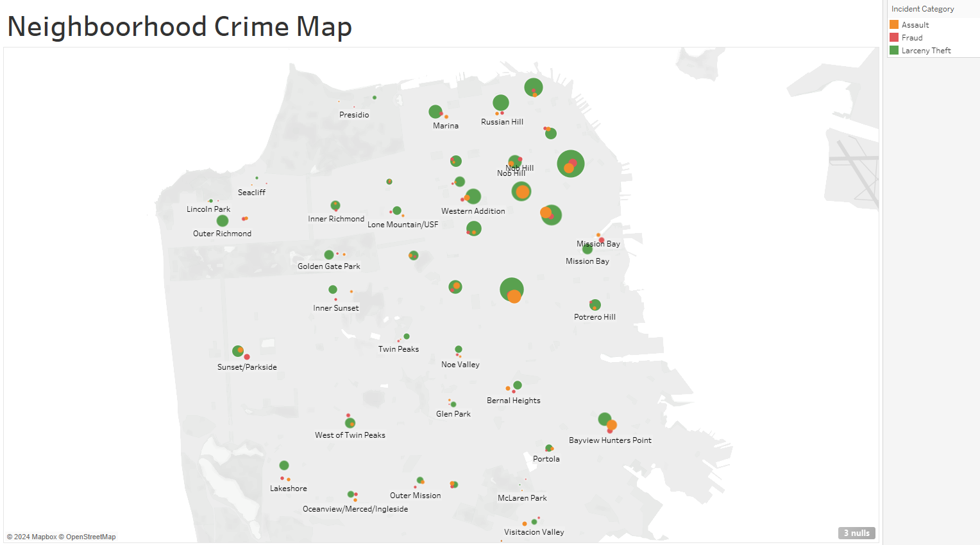This screenshot has width=980, height=545.
Task: Click the green larceny bubble above Russian Hill
Action: [x=501, y=103]
